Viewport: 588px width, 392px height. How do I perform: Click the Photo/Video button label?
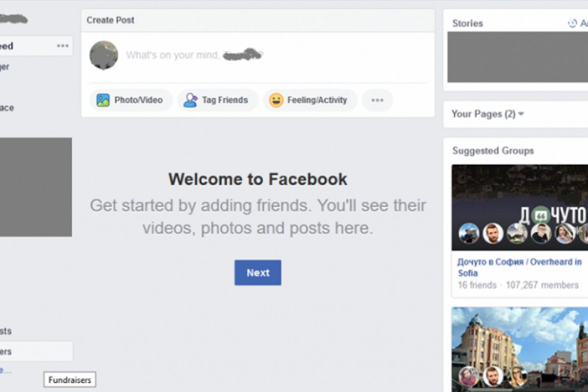pyautogui.click(x=139, y=100)
